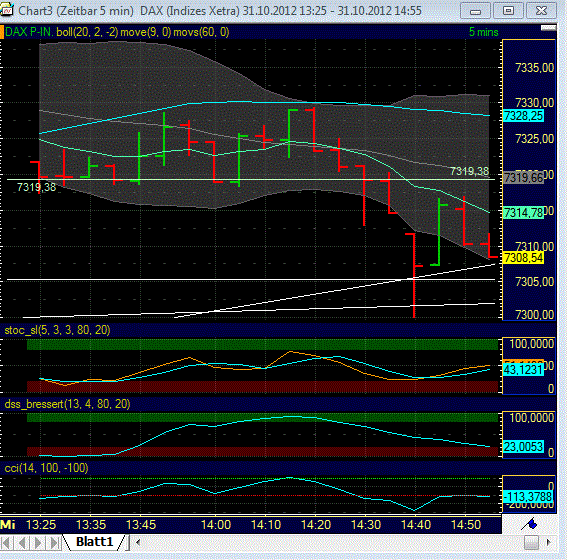
Task: Click the stoc_sl(5, 3, 3, 80, 20) label
Action: (x=57, y=330)
